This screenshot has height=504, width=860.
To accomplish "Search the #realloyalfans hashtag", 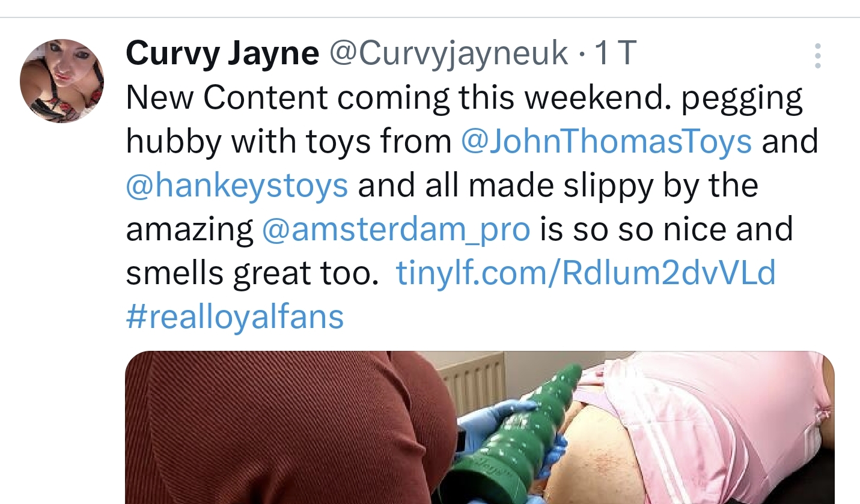I will (235, 317).
